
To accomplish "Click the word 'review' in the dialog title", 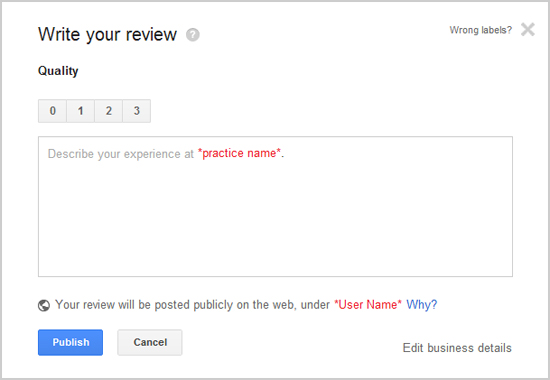I will (x=151, y=34).
